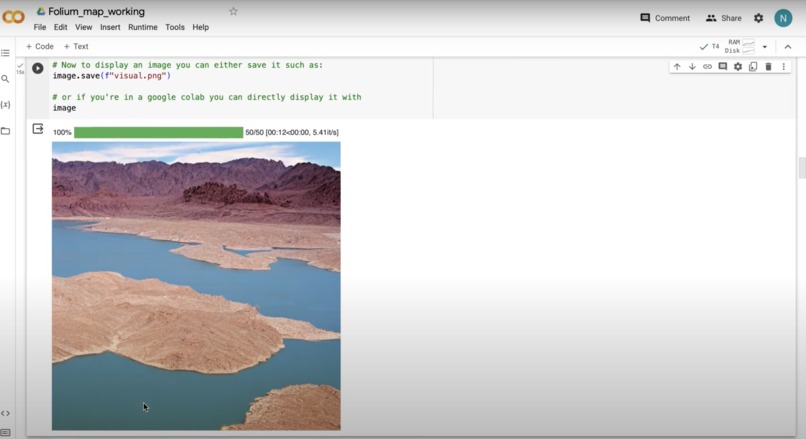Click the '50/50 [00:12<00:00, 5.41it/s]' text
Viewport: 806px width, 439px height.
(x=292, y=132)
